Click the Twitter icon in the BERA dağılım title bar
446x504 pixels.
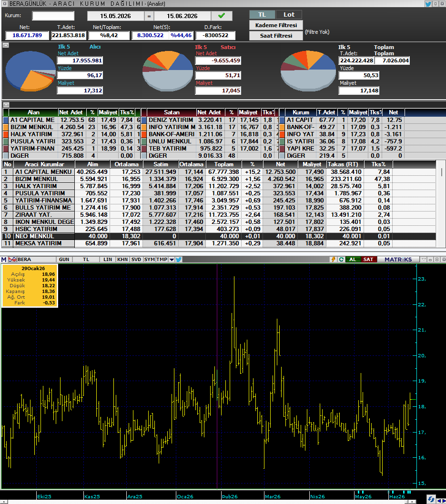428,4
